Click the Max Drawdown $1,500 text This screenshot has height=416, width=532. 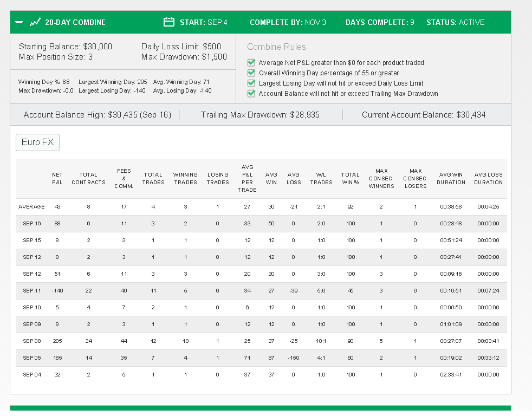coord(184,57)
